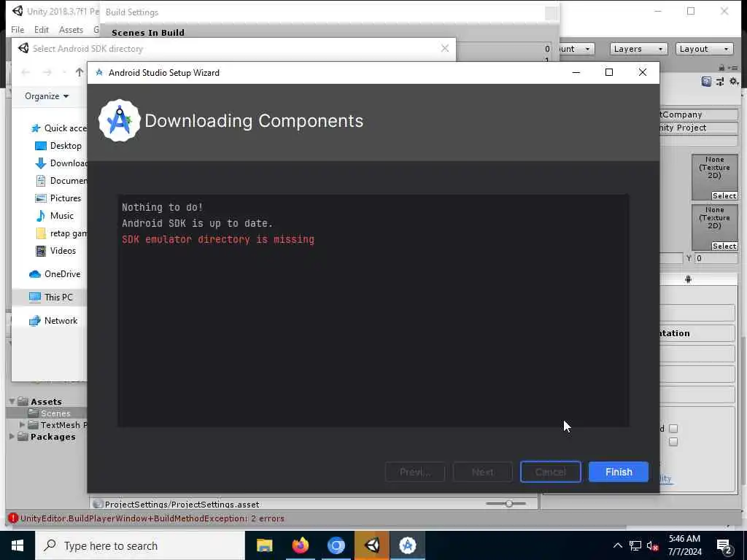The width and height of the screenshot is (747, 560).
Task: Open Edit menu in Unity
Action: coord(42,29)
